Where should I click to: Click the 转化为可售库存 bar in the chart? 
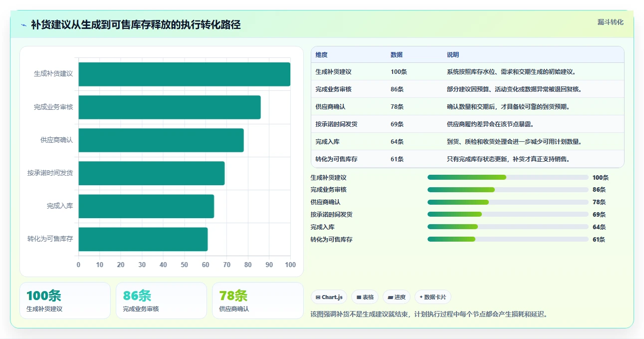click(143, 239)
